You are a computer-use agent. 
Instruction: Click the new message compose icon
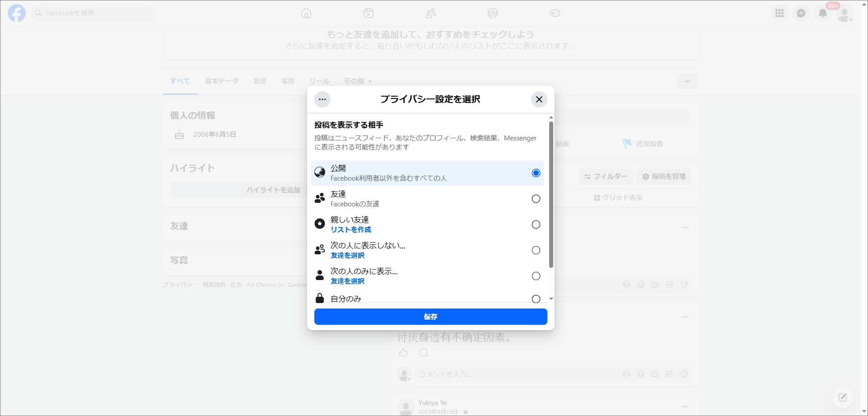pos(843,397)
